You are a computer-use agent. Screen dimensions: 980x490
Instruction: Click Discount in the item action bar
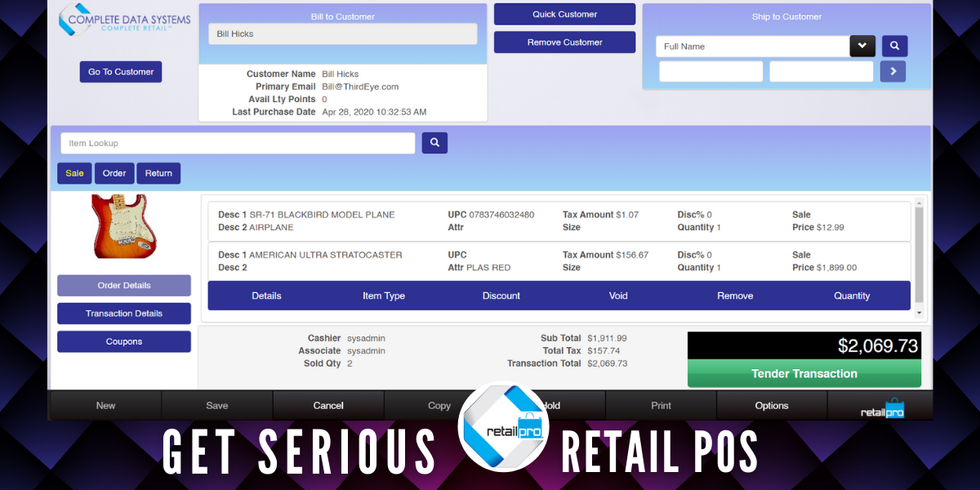point(501,296)
